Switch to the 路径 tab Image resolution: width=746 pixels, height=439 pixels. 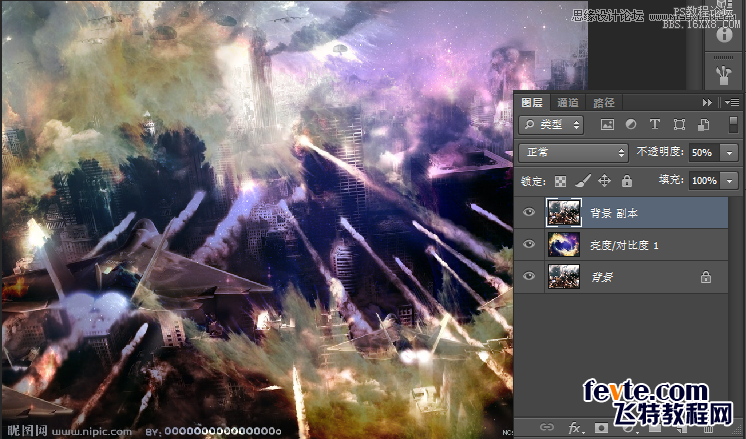pyautogui.click(x=604, y=102)
